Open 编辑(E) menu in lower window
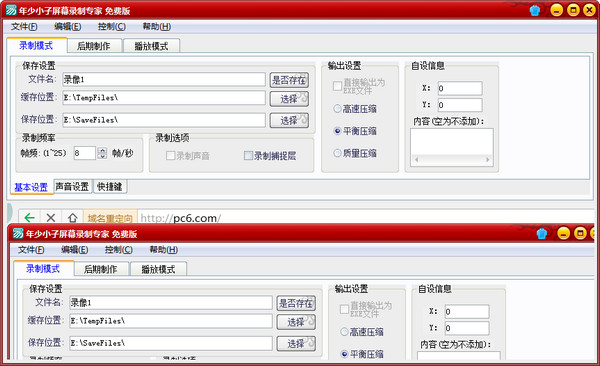Screen dimensions: 600x366 pyautogui.click(x=74, y=250)
